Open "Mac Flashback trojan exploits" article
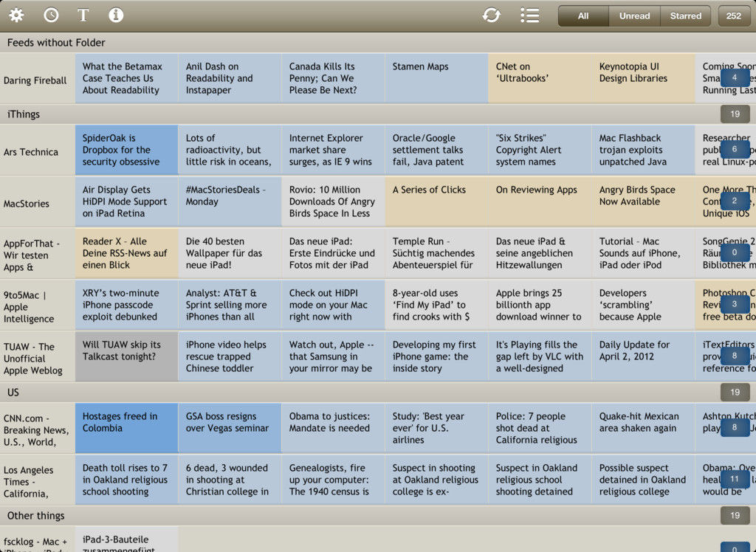The image size is (756, 552). point(643,150)
